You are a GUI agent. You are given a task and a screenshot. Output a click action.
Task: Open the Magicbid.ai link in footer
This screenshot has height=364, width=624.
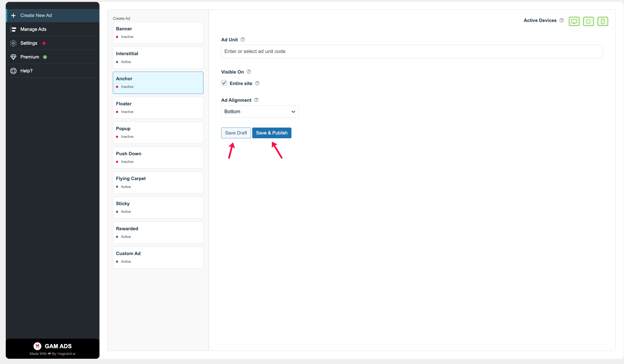click(x=66, y=353)
